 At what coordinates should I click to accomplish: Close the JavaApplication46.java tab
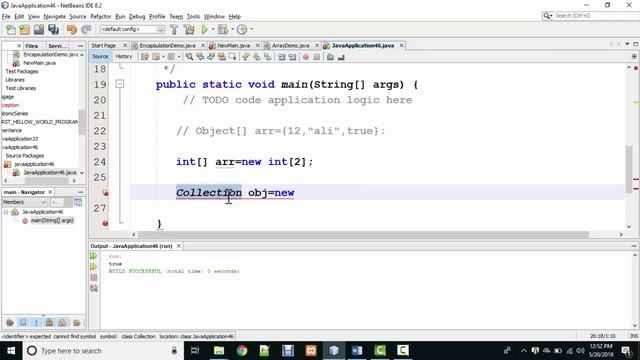(402, 45)
